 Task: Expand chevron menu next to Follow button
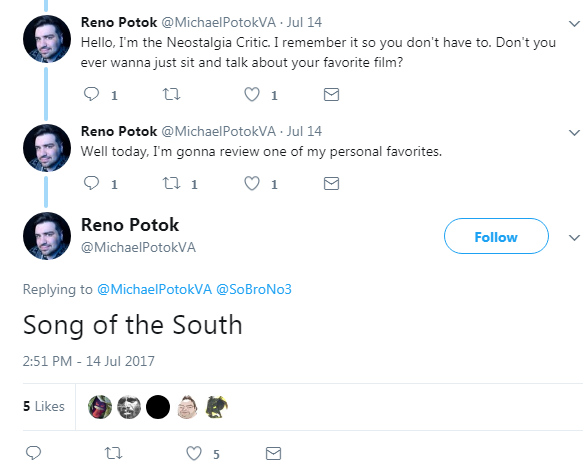pos(574,237)
